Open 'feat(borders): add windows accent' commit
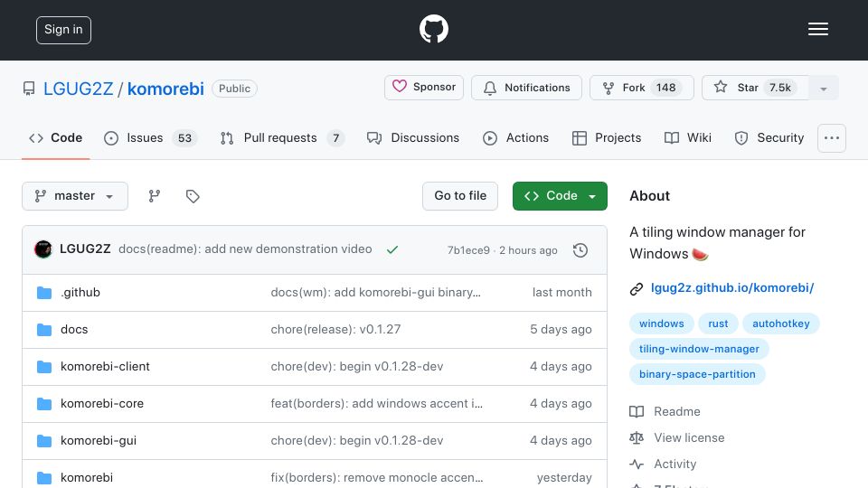Image resolution: width=868 pixels, height=488 pixels. click(x=376, y=403)
